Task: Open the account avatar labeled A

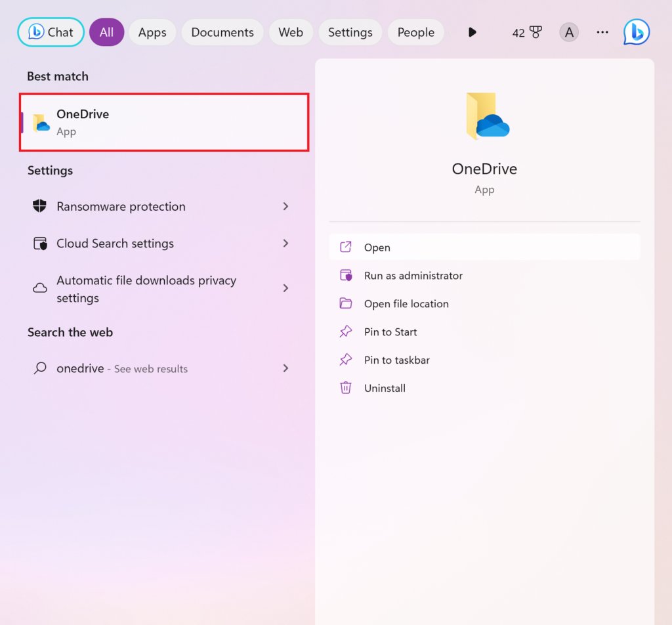Action: pyautogui.click(x=568, y=32)
